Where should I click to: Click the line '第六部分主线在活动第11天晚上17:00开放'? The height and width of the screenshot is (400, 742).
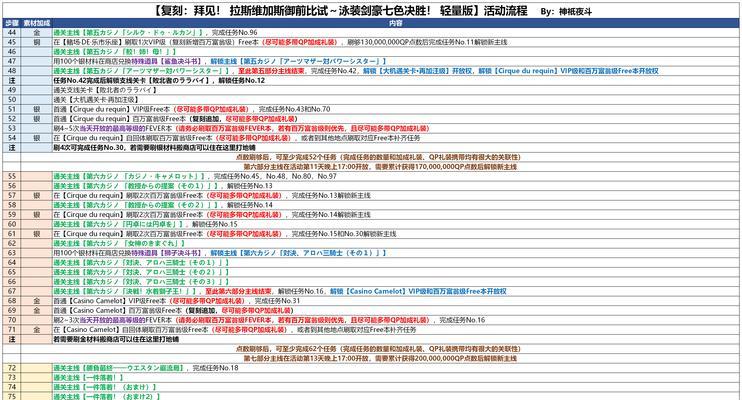pyautogui.click(x=380, y=167)
